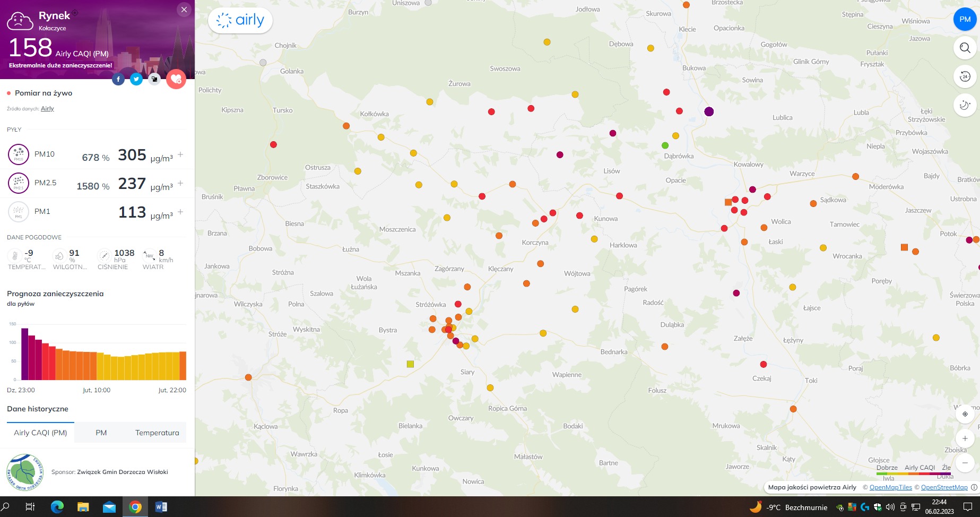Click the Związek Gmin Dorzecza Wisłoki sponsor logo
Viewport: 980px width, 517px height.
click(24, 472)
